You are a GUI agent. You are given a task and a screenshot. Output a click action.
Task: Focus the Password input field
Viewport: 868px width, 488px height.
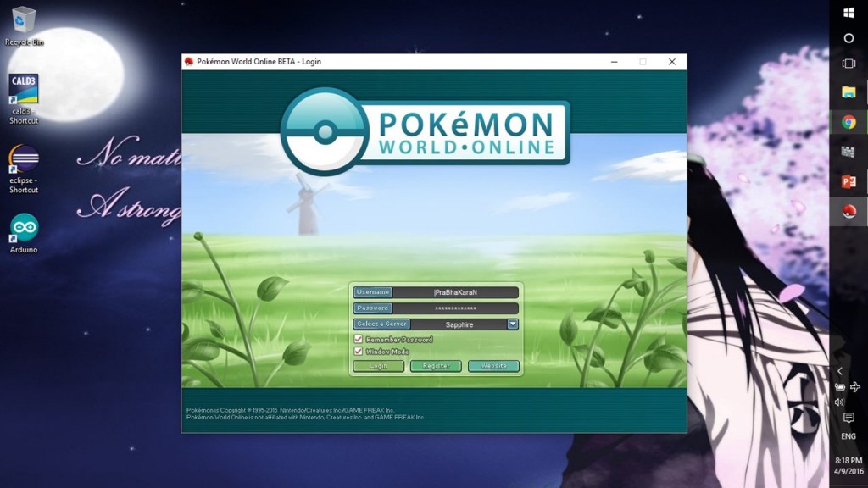pos(455,308)
